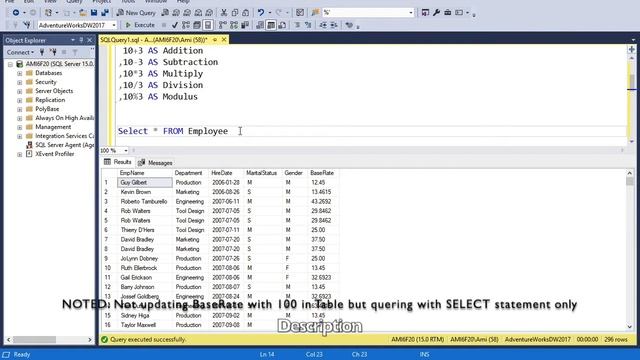The width and height of the screenshot is (640, 360).
Task: Click Object Explorer horizontal scrollbar thumb
Action: [x=34, y=340]
